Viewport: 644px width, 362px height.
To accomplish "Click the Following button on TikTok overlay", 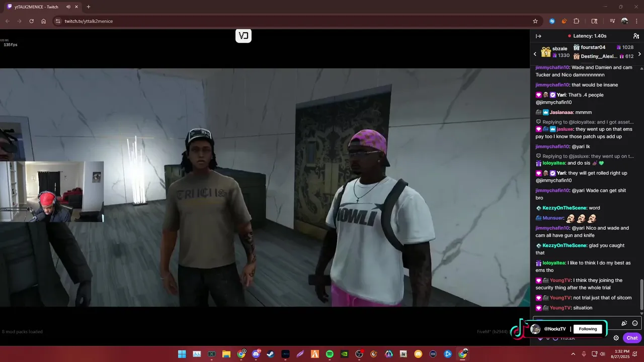I will 588,329.
